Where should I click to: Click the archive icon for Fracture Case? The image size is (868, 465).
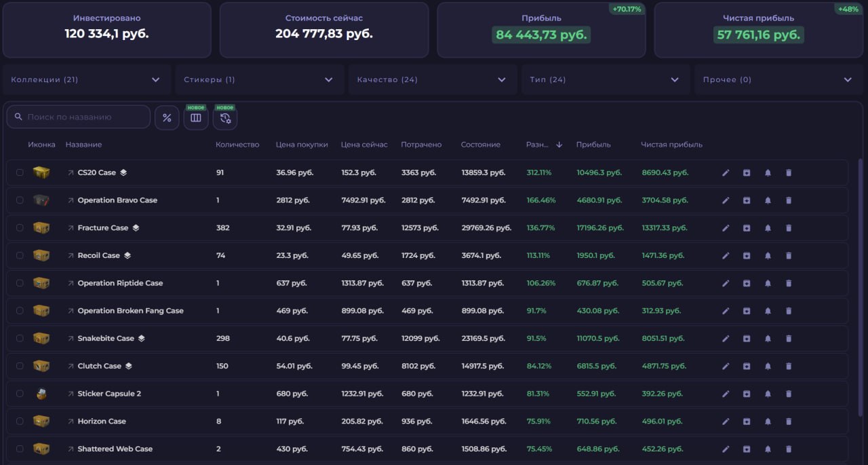(x=747, y=228)
